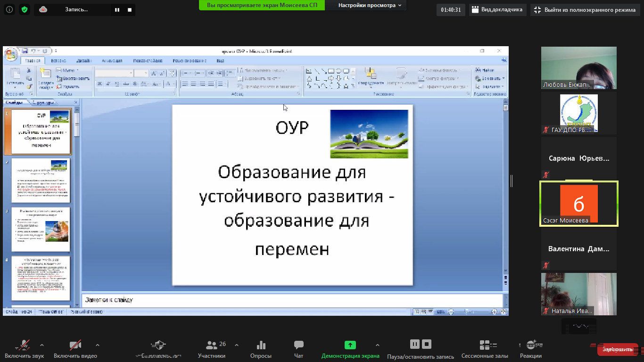The height and width of the screenshot is (362, 644).
Task: Pause the recording in bottom toolbar
Action: pyautogui.click(x=414, y=344)
